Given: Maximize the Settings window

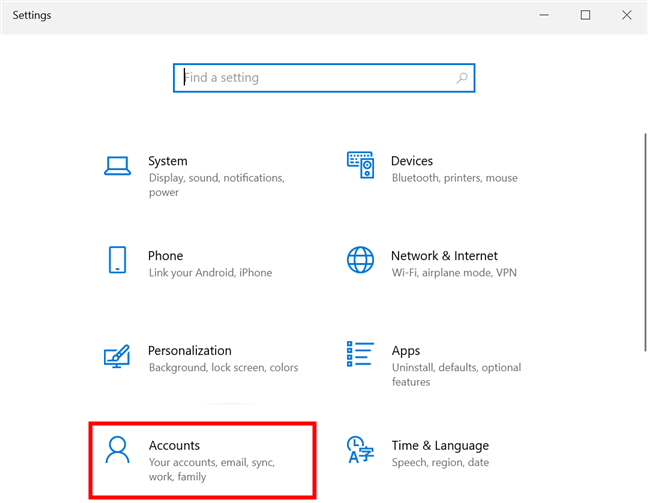Looking at the screenshot, I should click(x=585, y=15).
